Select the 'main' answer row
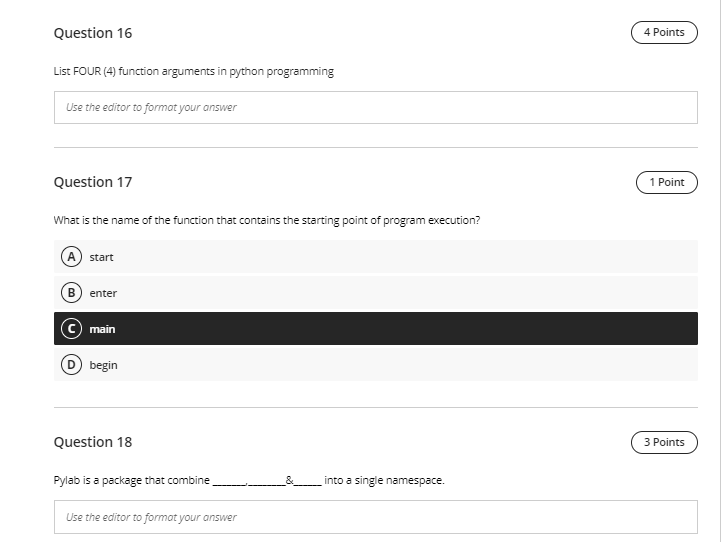The image size is (721, 542). tap(376, 329)
